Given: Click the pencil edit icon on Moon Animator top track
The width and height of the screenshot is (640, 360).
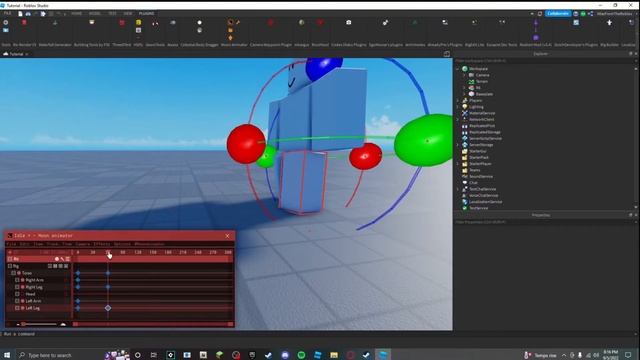Looking at the screenshot, I should click(x=62, y=259).
